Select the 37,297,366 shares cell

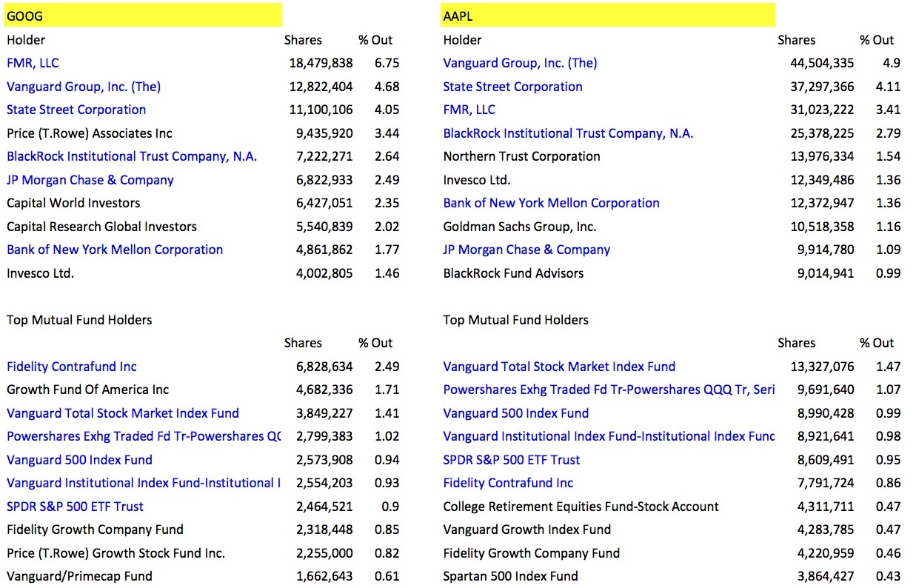click(822, 87)
